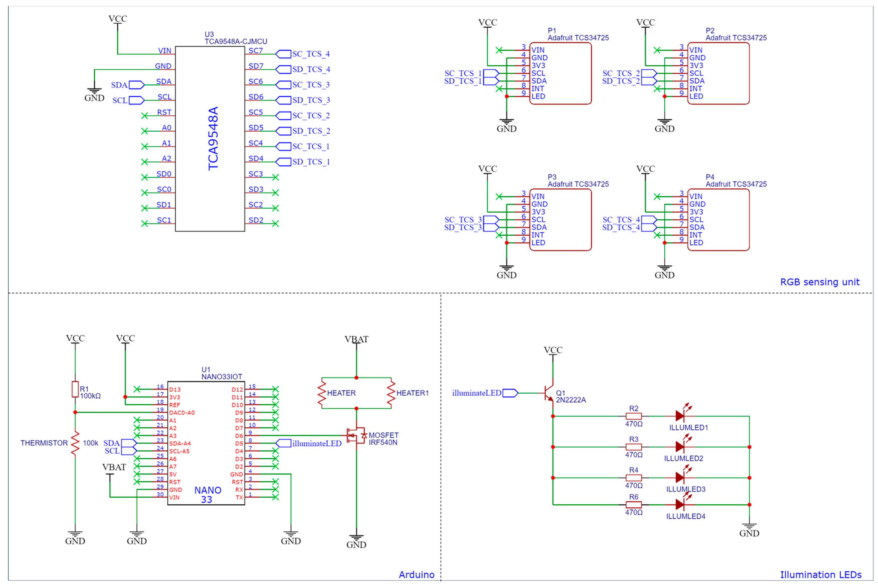Viewport: 878px width, 588px height.
Task: Select the illuminateLED port at Q1 base
Action: tap(510, 393)
